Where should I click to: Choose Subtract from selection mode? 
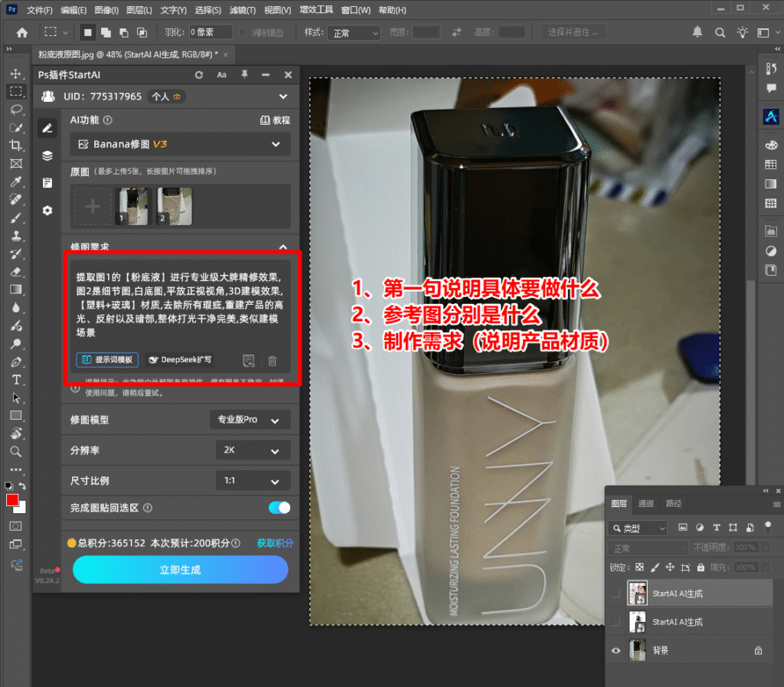click(x=124, y=32)
